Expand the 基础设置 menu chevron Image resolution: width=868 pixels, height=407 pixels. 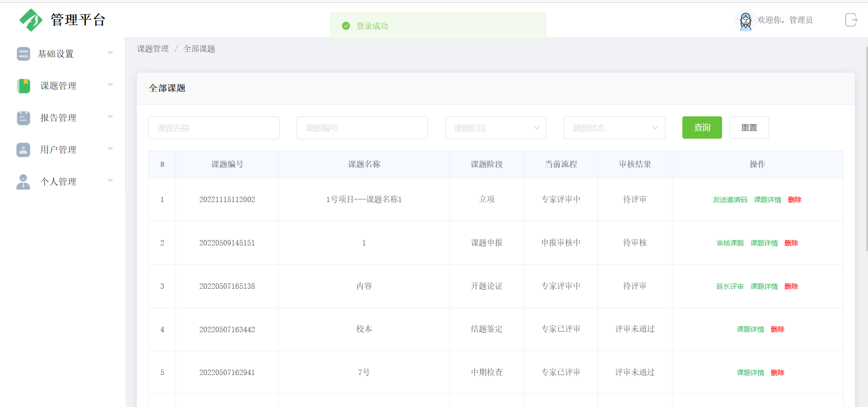110,52
